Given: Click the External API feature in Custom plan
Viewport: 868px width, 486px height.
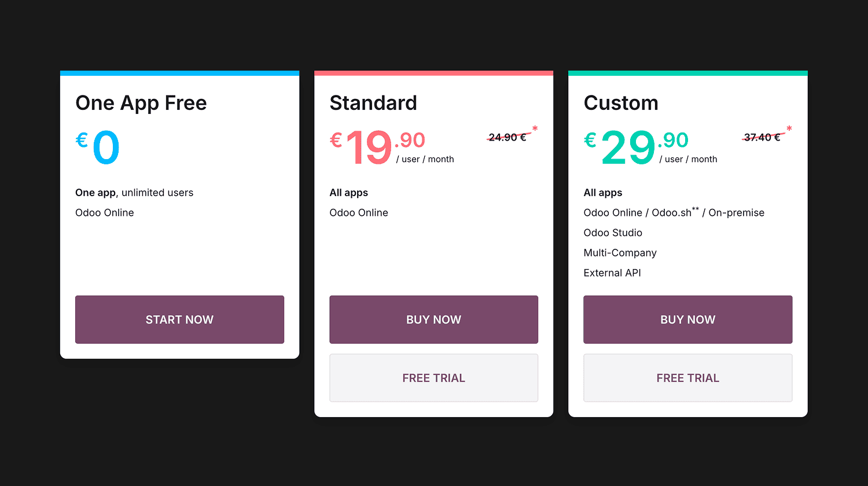Looking at the screenshot, I should pyautogui.click(x=612, y=273).
